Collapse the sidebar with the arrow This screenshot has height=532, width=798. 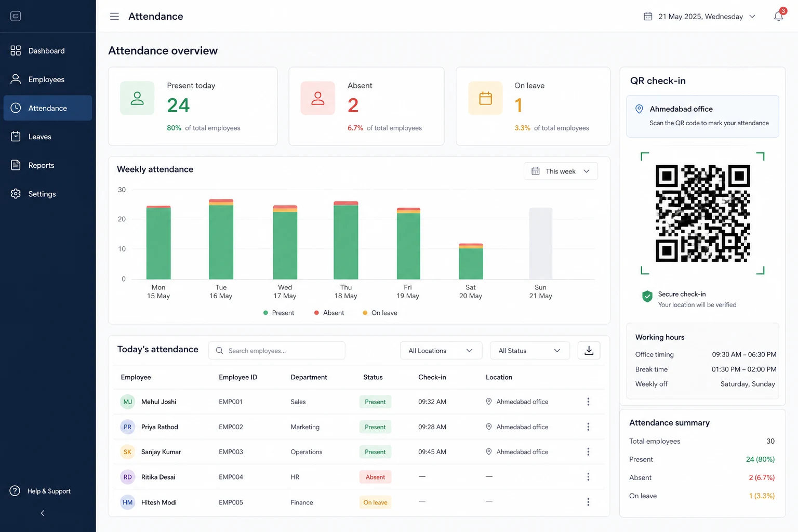pyautogui.click(x=43, y=513)
